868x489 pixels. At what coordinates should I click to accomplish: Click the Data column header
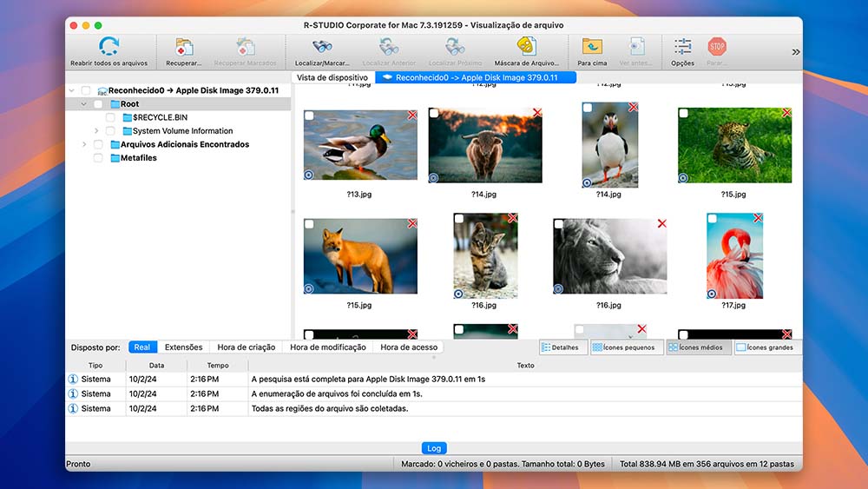pos(156,366)
